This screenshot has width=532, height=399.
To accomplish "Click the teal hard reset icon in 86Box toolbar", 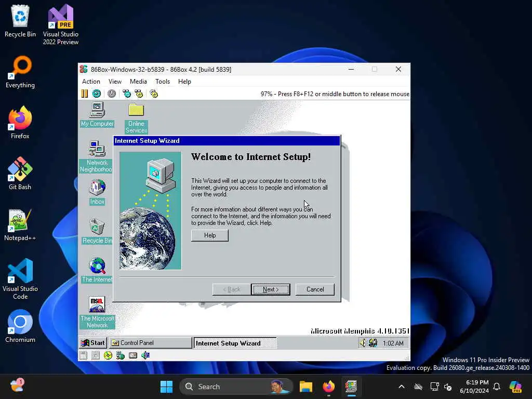I will (x=97, y=94).
